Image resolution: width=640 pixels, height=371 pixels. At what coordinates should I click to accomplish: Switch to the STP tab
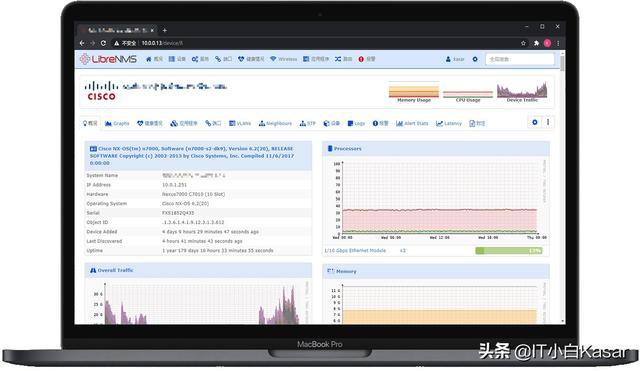tap(307, 123)
